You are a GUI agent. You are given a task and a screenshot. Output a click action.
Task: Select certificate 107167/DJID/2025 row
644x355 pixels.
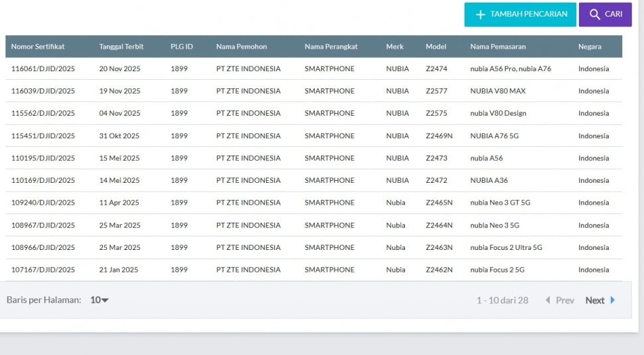click(x=43, y=270)
